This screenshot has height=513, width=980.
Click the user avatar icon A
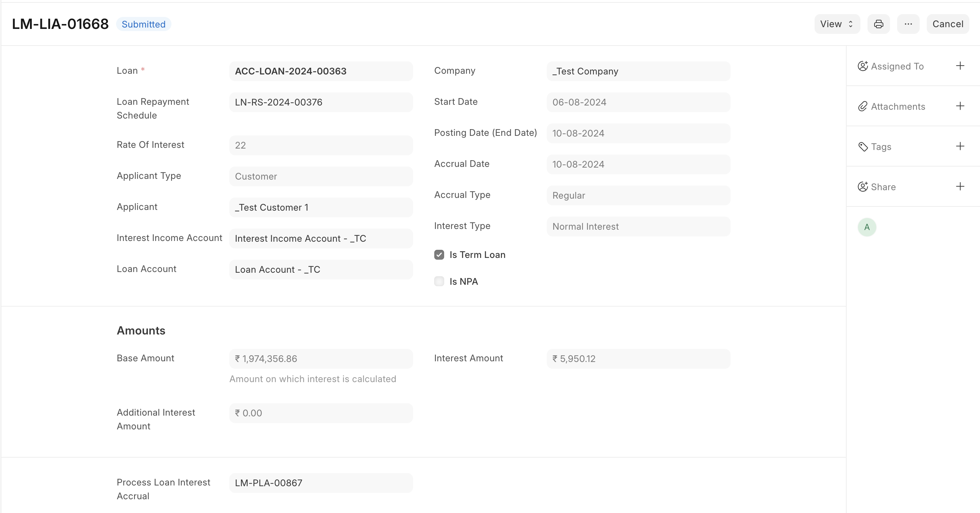point(866,227)
